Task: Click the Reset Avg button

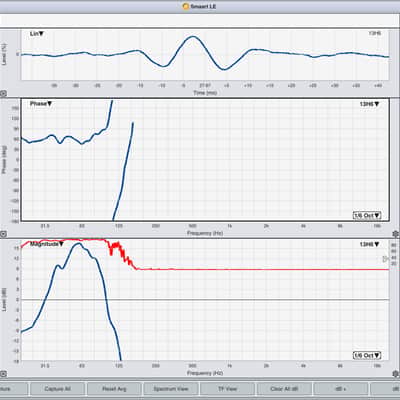Action: [x=114, y=389]
